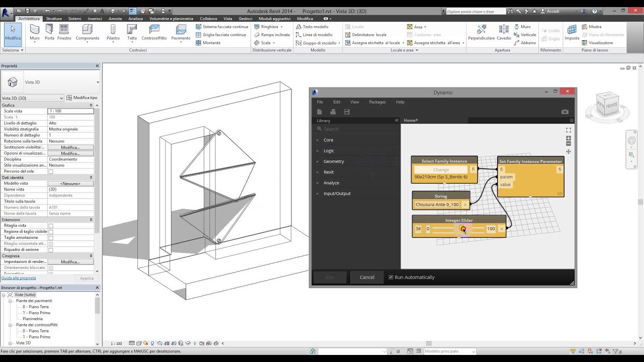Viewport: 644px width, 362px height.
Task: Select the Perpendicolare opening tool
Action: pos(481,32)
